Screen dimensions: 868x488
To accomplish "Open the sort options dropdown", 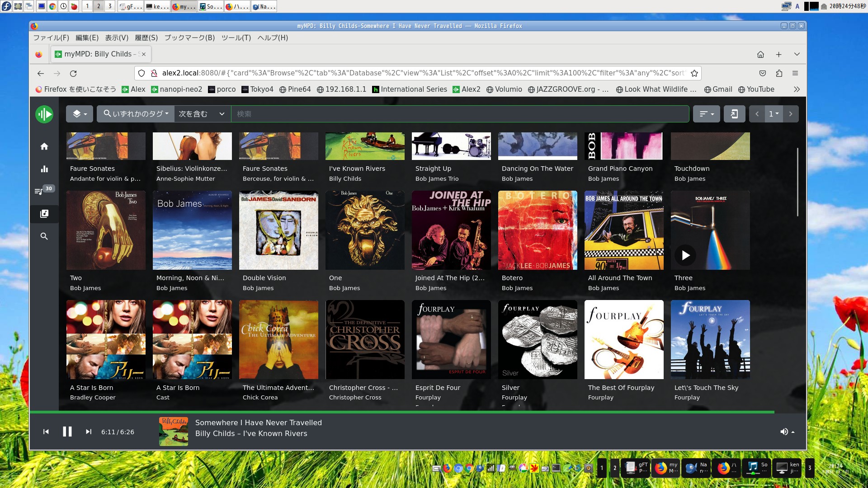I will [706, 114].
